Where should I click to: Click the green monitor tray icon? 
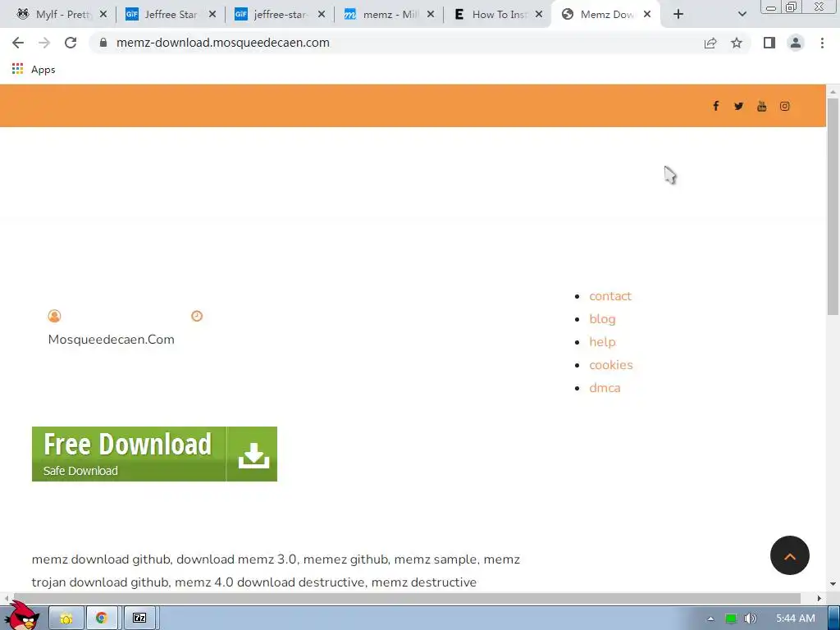[x=731, y=619]
